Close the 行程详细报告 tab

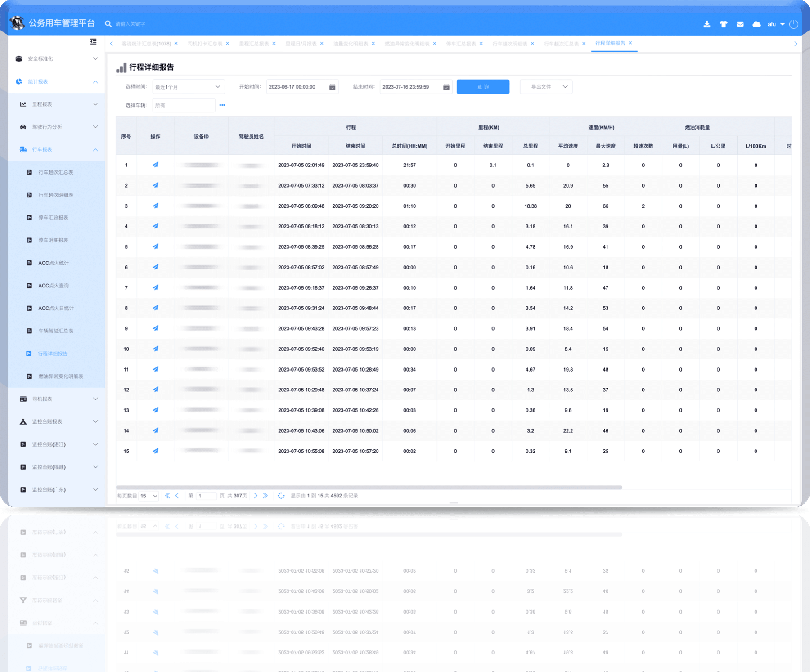(630, 43)
